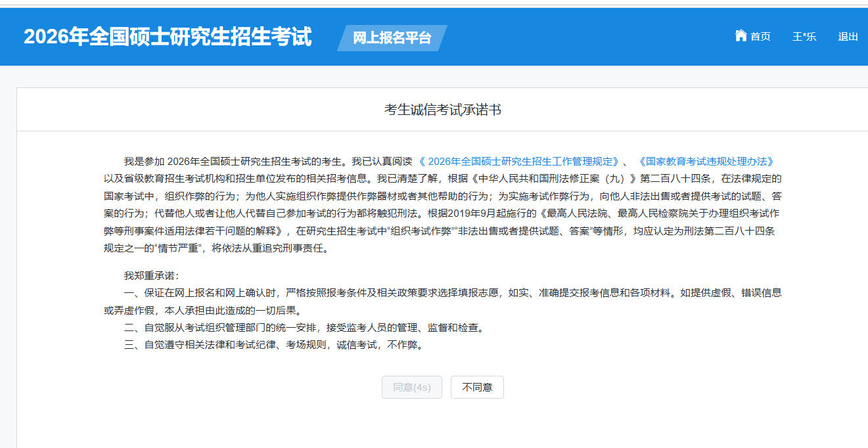The width and height of the screenshot is (868, 448).
Task: Click the house icon in the header
Action: point(741,35)
